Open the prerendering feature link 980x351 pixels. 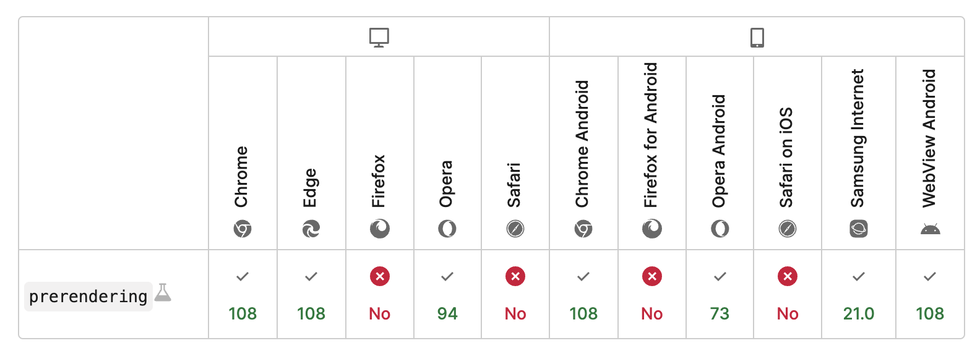pos(88,297)
